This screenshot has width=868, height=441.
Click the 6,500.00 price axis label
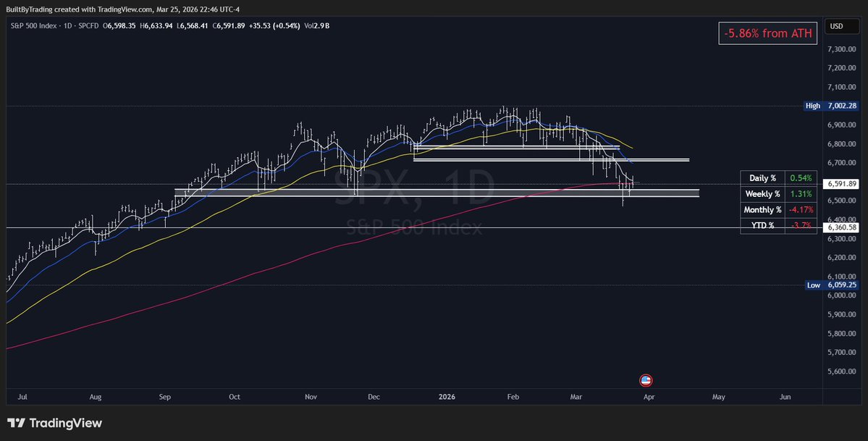point(841,201)
